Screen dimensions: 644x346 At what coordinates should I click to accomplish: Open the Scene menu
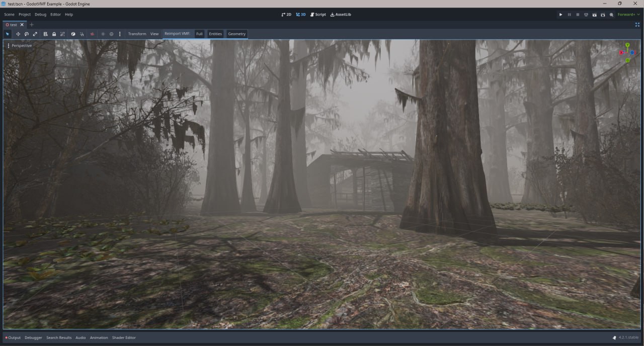(x=9, y=15)
